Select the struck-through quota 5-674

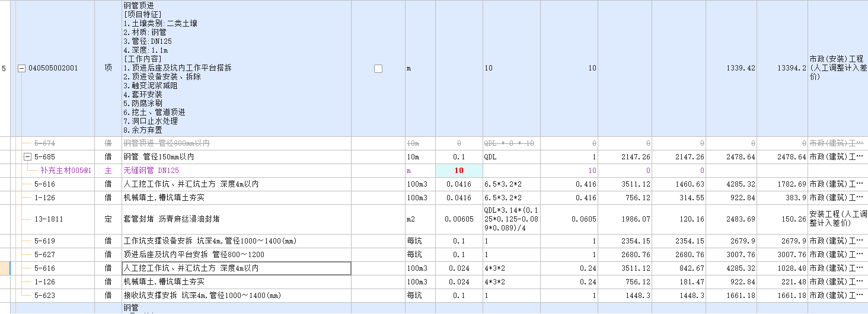pyautogui.click(x=44, y=143)
